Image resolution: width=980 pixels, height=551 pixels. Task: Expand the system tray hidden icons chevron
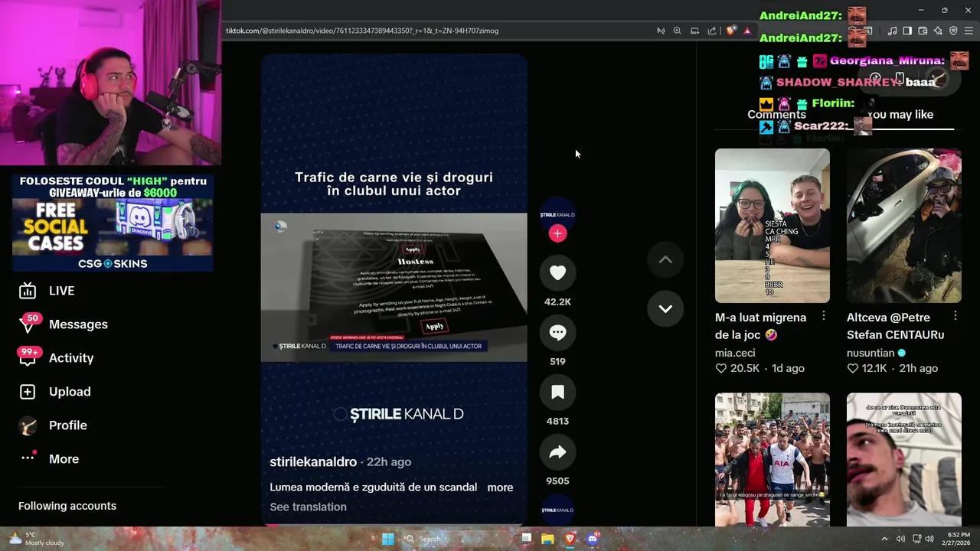[x=884, y=539]
